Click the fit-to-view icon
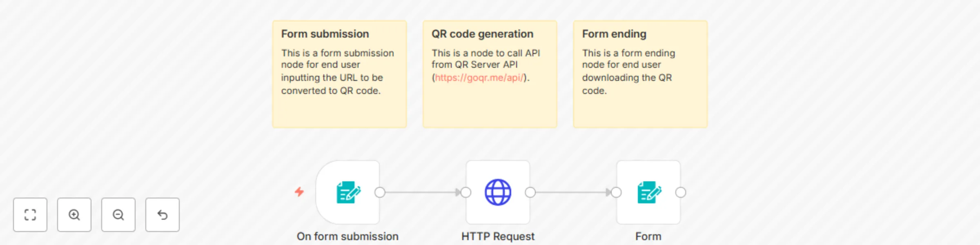Image resolution: width=980 pixels, height=245 pixels. click(30, 215)
